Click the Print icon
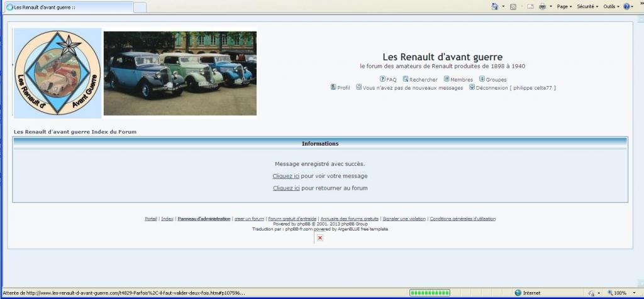This screenshot has width=644, height=299. point(542,6)
